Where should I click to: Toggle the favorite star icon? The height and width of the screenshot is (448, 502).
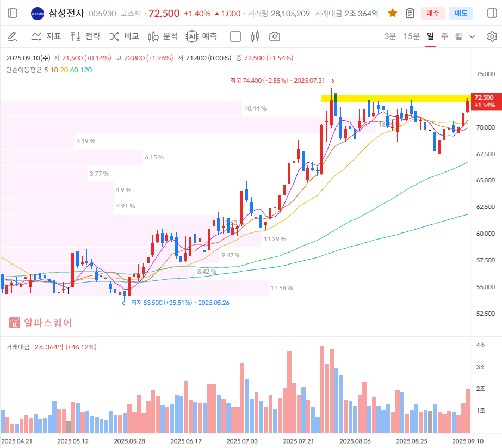(x=393, y=13)
